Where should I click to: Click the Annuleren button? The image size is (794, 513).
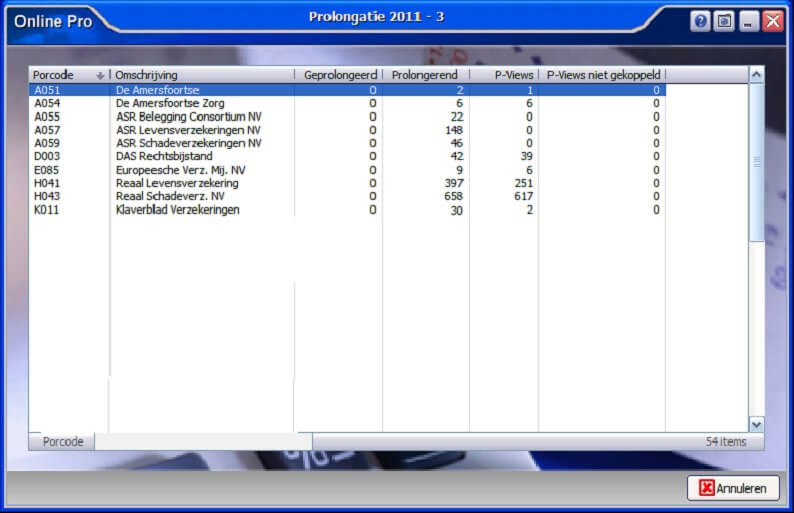click(733, 488)
